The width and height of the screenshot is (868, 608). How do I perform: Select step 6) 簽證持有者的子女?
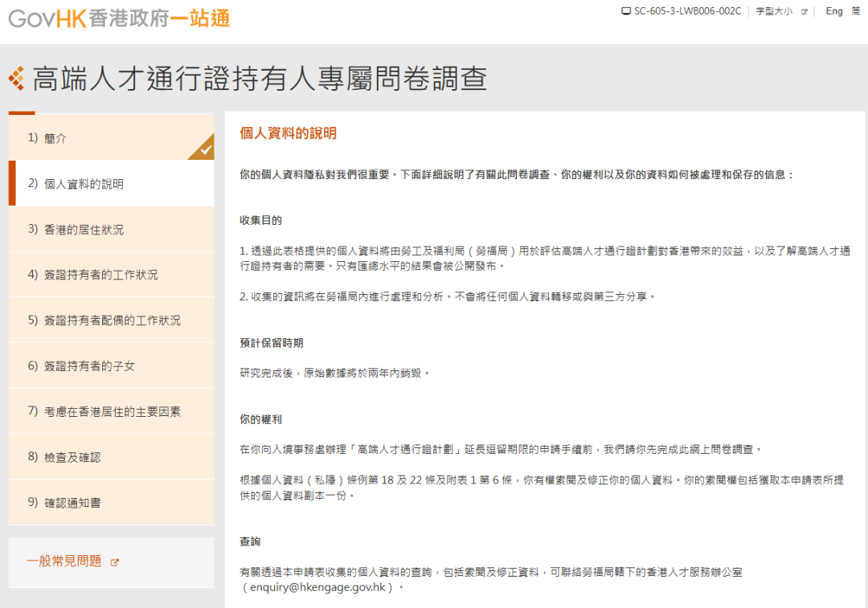[111, 365]
